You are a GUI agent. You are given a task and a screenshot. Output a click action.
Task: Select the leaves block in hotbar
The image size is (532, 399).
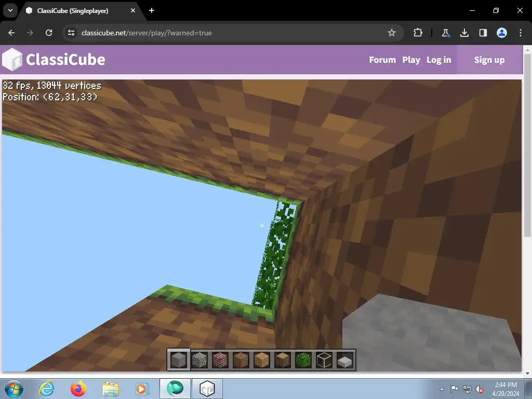click(303, 360)
